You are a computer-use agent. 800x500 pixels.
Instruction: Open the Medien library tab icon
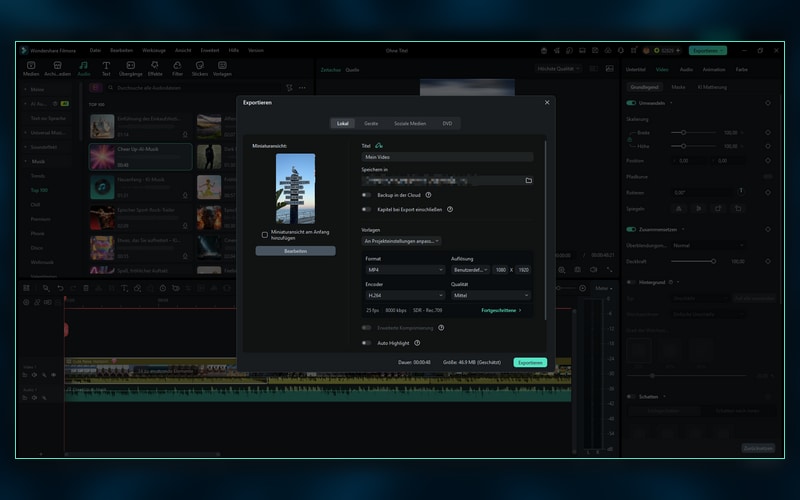[x=31, y=65]
